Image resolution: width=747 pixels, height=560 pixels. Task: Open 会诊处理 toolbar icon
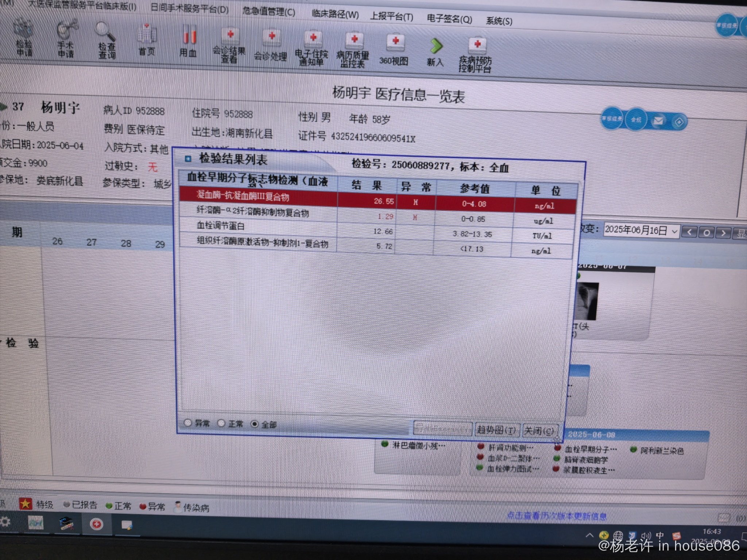coord(271,46)
